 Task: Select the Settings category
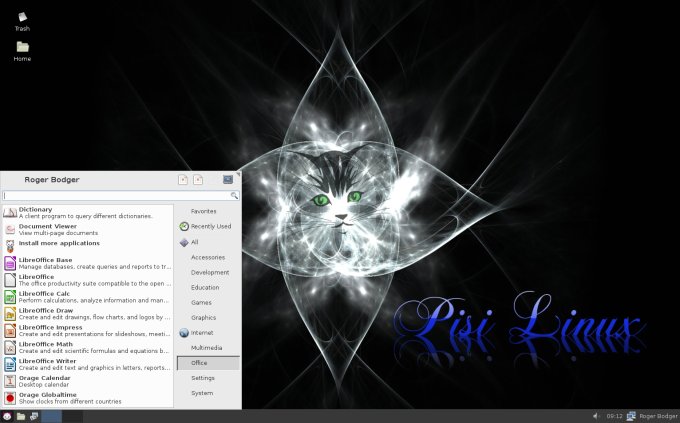208,378
